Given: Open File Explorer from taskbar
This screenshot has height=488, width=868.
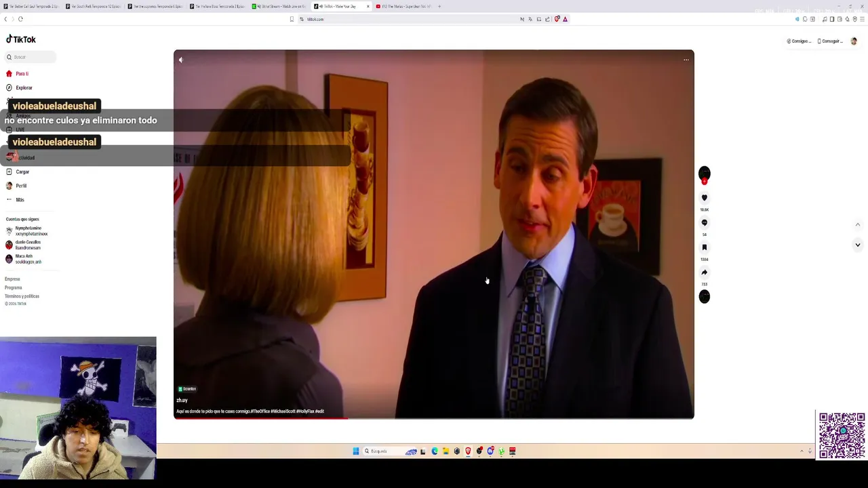Looking at the screenshot, I should tap(446, 451).
